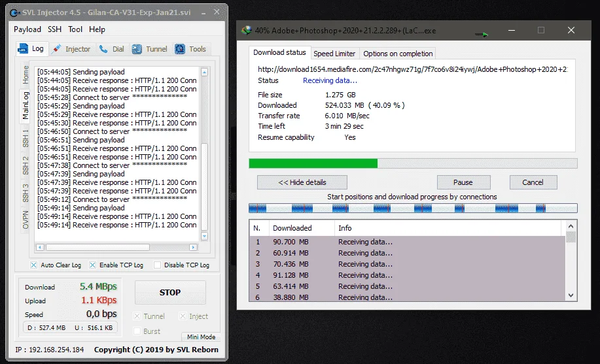Click the mediafire download URL text
600x364 pixels.
click(412, 69)
